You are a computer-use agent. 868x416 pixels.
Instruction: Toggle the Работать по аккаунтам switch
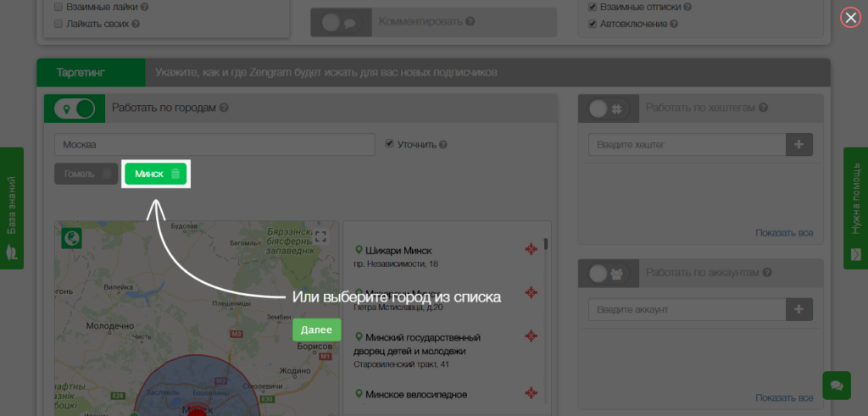click(x=609, y=274)
